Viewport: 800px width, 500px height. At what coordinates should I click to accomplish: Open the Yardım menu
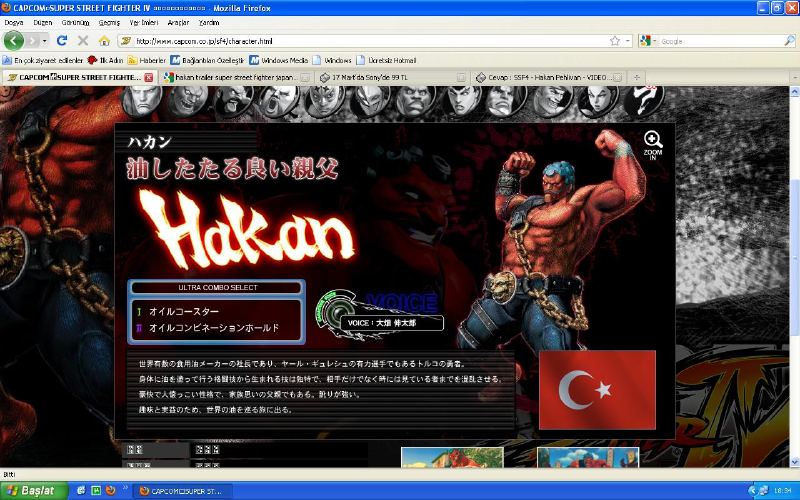(209, 22)
